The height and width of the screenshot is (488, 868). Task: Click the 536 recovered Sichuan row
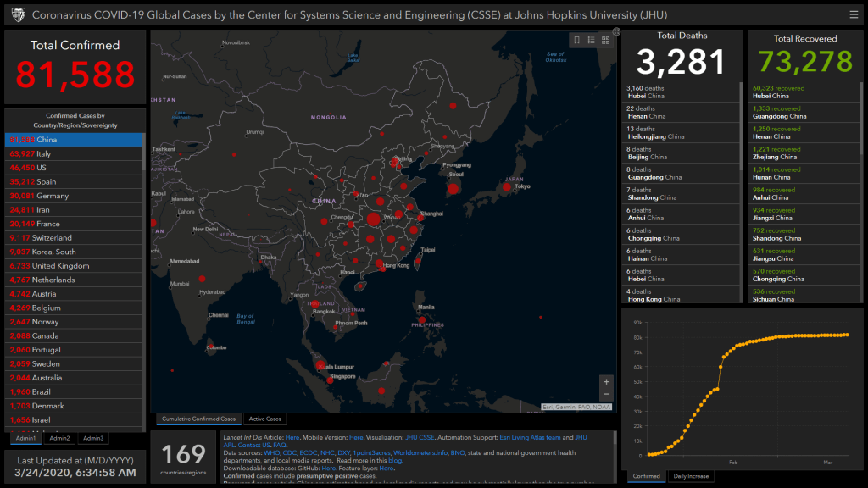pos(804,295)
